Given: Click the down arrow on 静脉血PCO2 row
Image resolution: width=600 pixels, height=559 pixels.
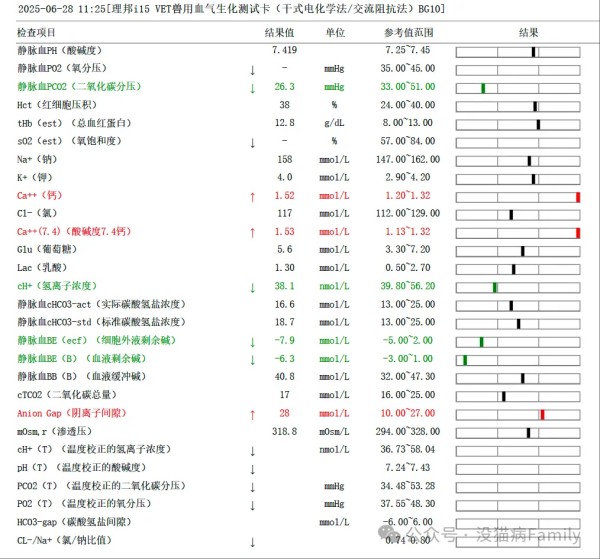Looking at the screenshot, I should (x=253, y=88).
